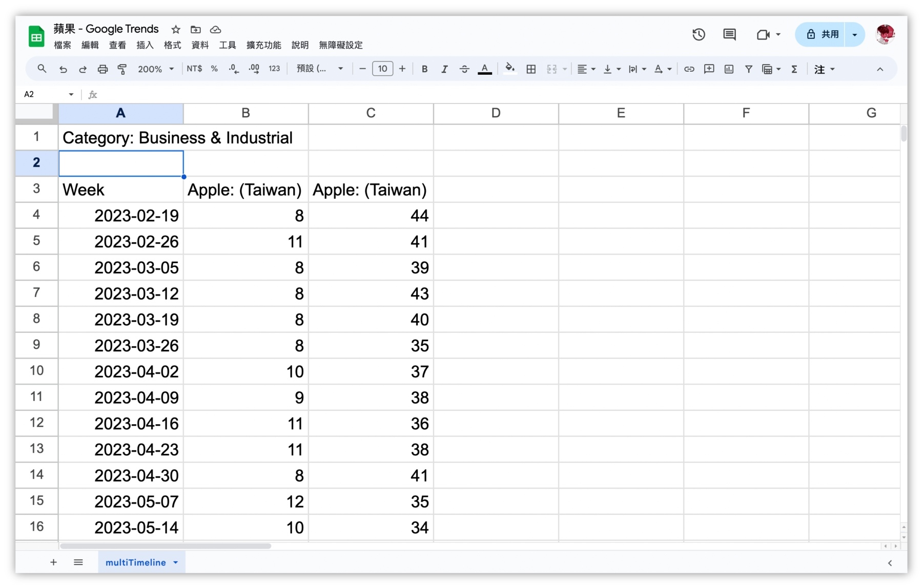This screenshot has height=588, width=923.
Task: Toggle strikethrough formatting
Action: pyautogui.click(x=464, y=69)
